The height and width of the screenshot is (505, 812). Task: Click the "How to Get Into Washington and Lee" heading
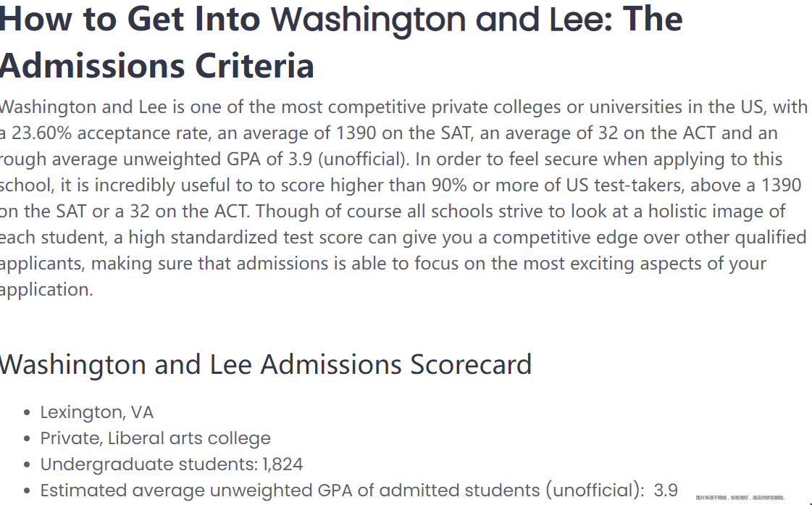340,19
